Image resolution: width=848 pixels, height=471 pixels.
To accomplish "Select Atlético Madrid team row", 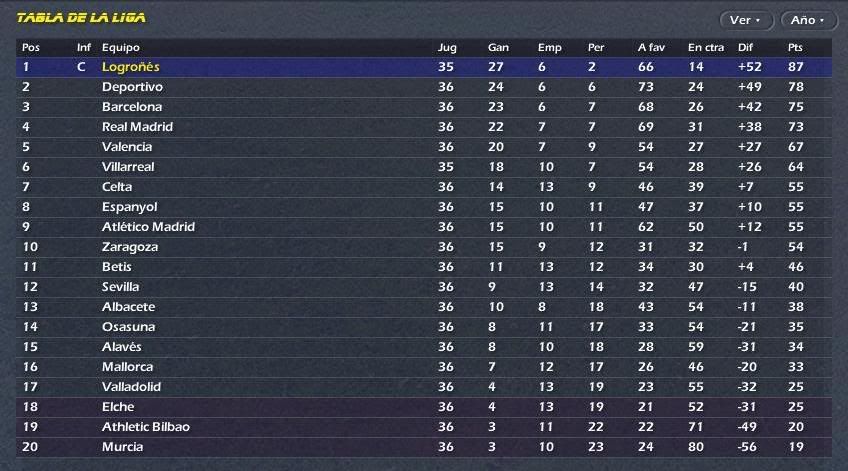I will pos(424,227).
